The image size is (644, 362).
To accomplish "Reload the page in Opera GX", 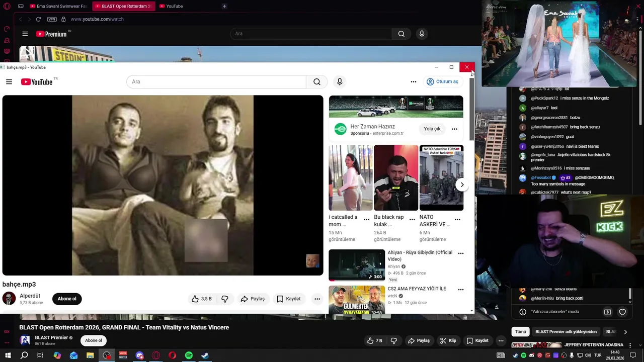I will tap(38, 19).
